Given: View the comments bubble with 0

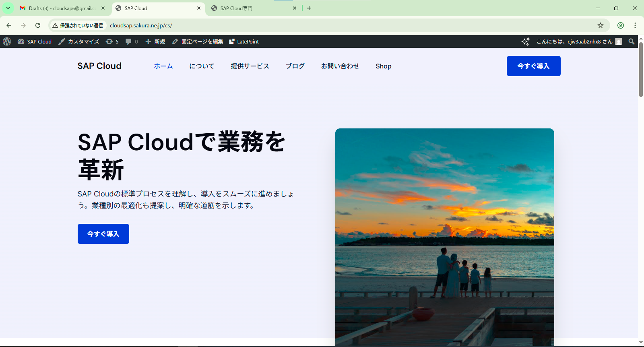Looking at the screenshot, I should [x=132, y=41].
